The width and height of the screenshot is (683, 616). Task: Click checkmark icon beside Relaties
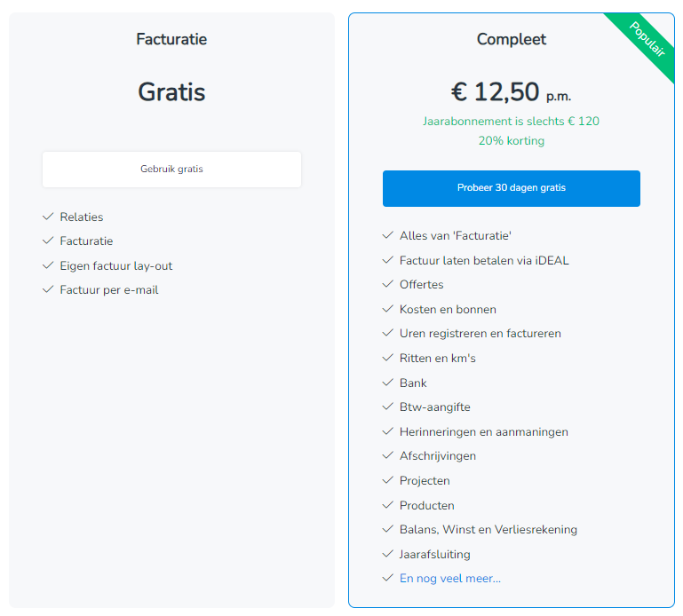[x=48, y=217]
